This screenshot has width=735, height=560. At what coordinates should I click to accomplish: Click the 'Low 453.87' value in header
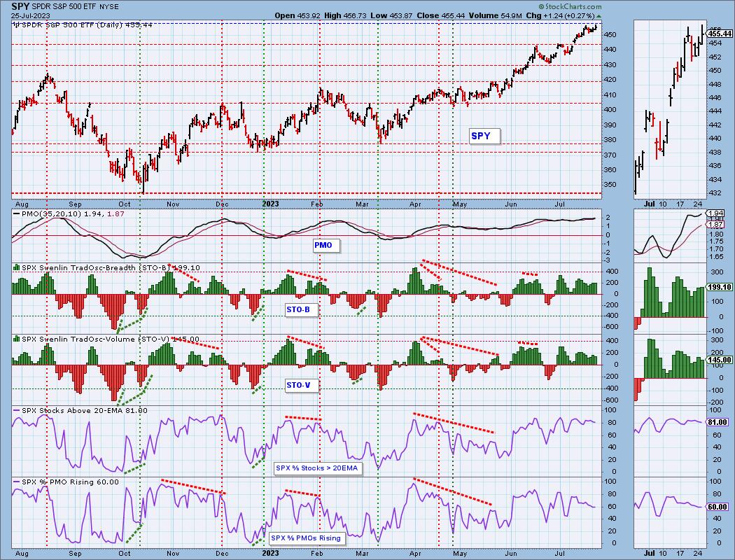pyautogui.click(x=391, y=15)
